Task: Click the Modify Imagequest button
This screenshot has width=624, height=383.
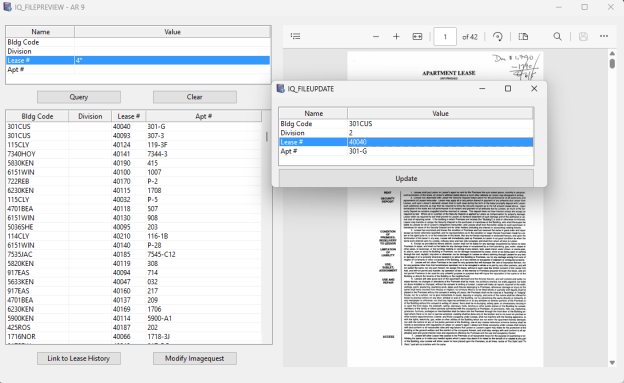Action: tap(195, 358)
